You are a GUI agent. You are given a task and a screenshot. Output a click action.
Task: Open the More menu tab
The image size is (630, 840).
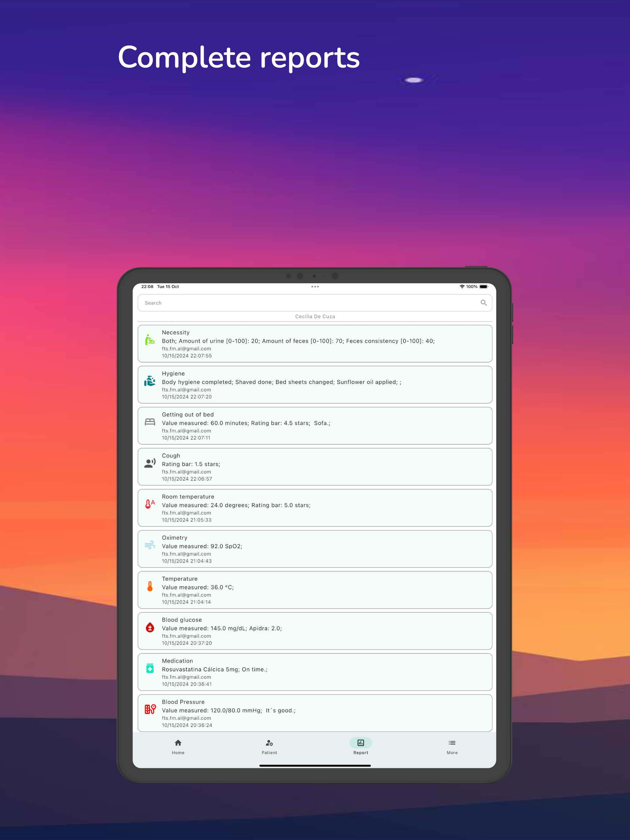pos(452,747)
